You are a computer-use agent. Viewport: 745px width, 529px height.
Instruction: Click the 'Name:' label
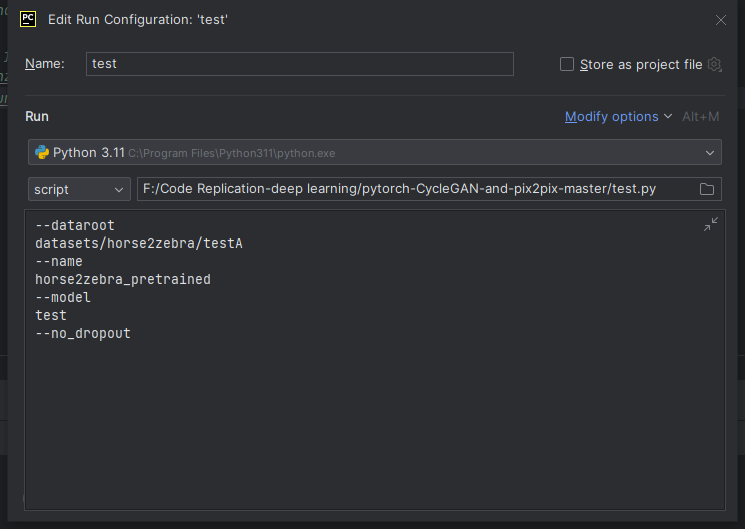click(45, 64)
